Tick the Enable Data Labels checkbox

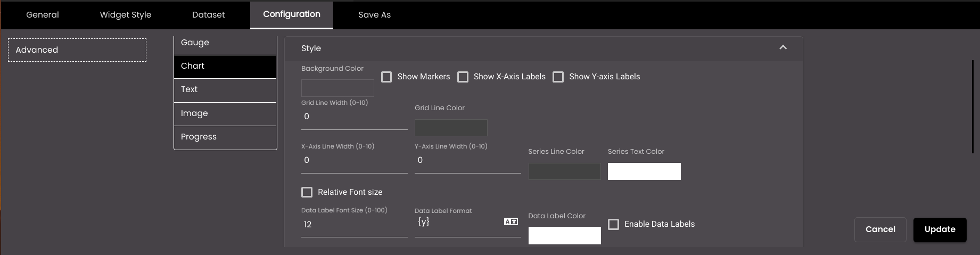[614, 224]
